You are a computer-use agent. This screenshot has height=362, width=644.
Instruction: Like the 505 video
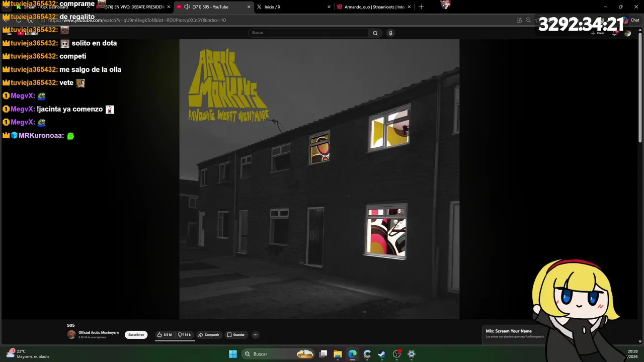click(x=165, y=335)
